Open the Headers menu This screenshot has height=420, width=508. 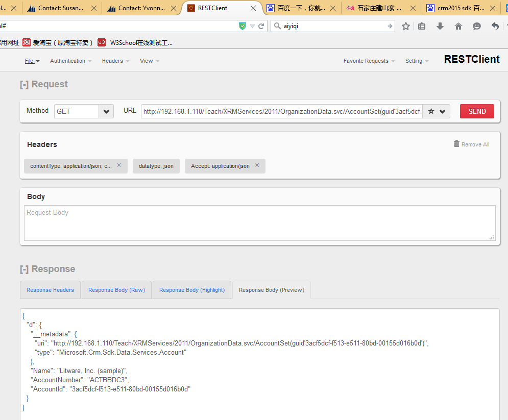[x=116, y=61]
